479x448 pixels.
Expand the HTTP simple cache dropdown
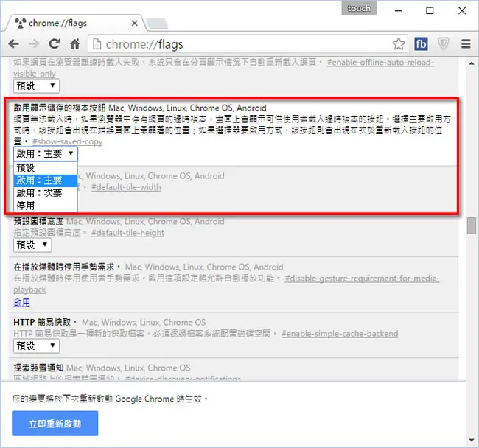36,346
